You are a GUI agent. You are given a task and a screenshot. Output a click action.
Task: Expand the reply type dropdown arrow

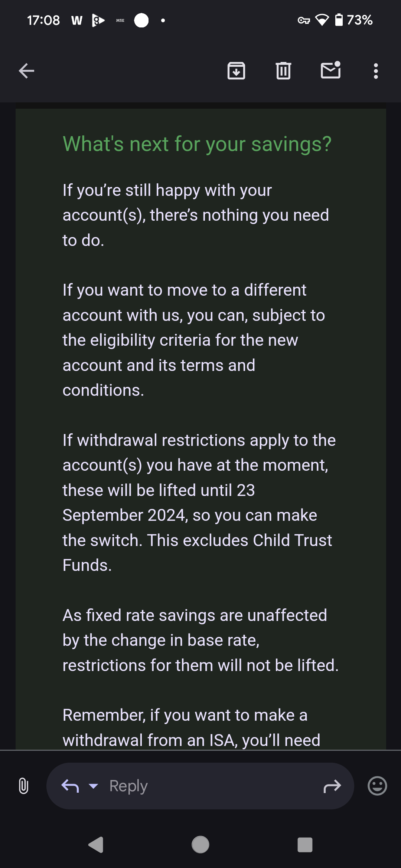[x=94, y=786]
